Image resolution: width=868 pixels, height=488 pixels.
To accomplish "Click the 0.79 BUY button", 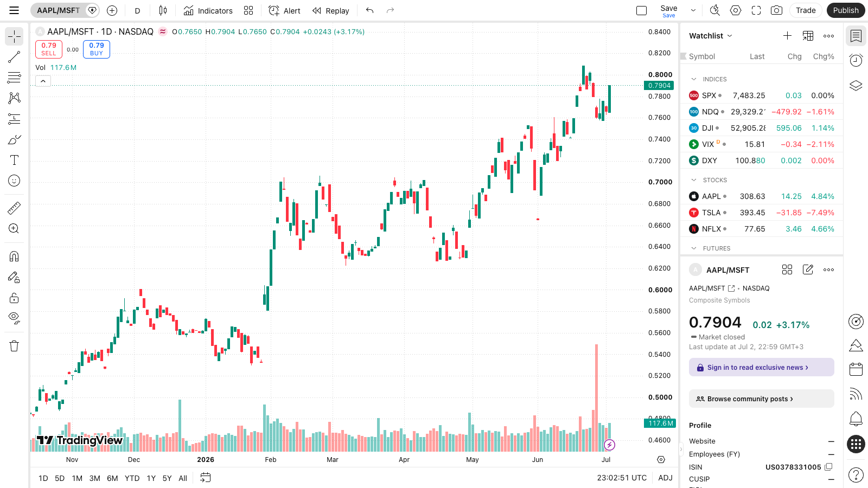I will click(x=97, y=49).
